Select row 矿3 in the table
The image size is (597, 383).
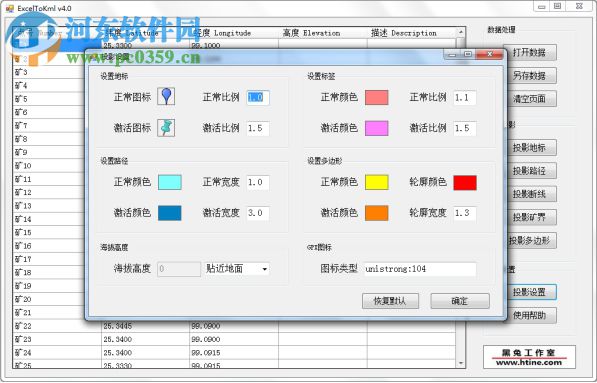point(49,72)
